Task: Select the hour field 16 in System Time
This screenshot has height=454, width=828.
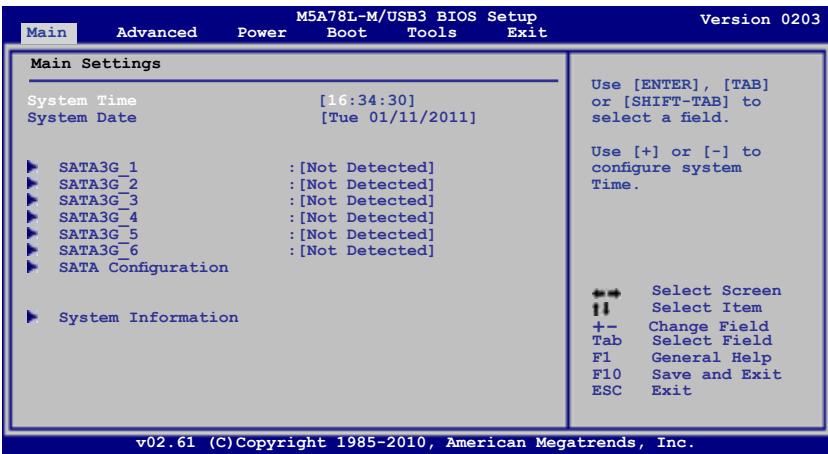Action: point(337,100)
